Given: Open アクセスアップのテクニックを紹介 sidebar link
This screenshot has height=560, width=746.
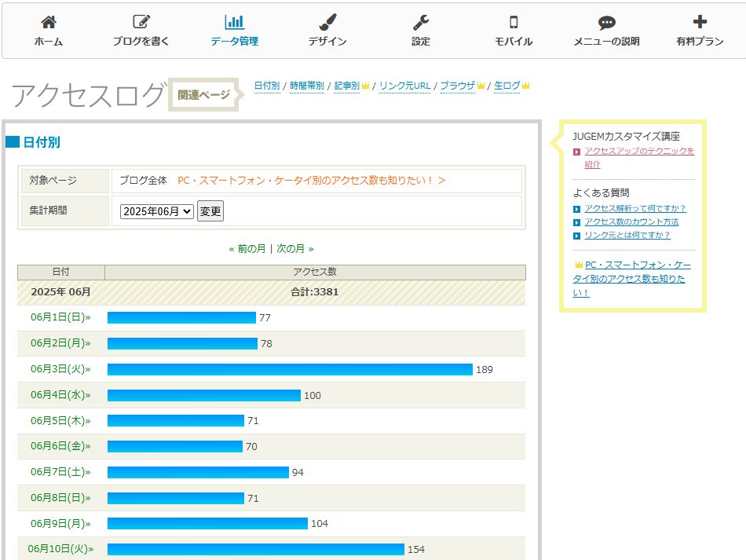Looking at the screenshot, I should 638,152.
